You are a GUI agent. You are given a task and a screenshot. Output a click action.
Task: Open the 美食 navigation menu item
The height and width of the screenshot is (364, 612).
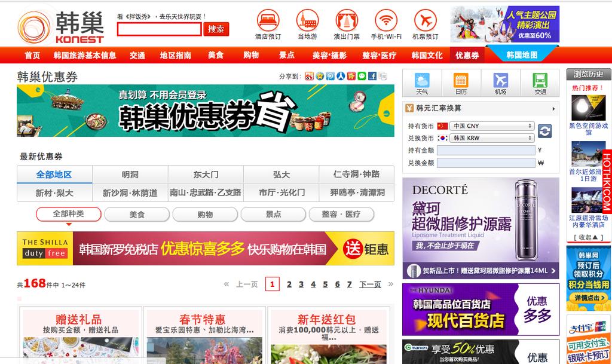[x=216, y=55]
